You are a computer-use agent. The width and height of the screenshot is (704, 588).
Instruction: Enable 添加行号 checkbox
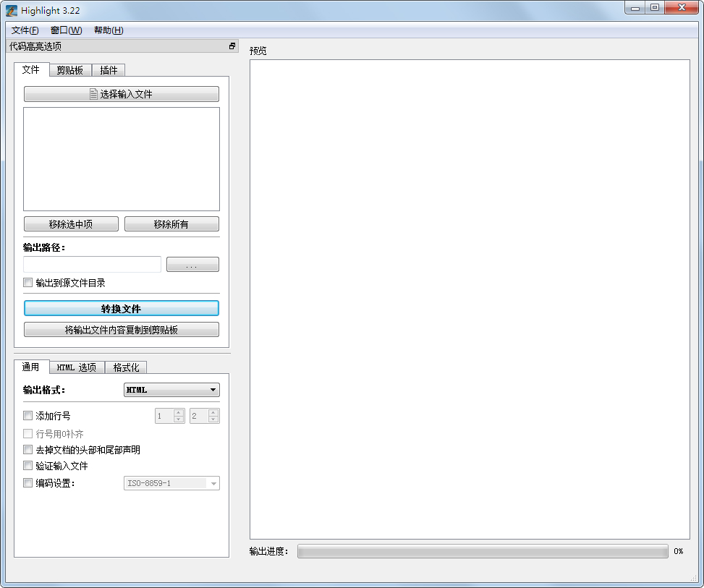tap(27, 416)
